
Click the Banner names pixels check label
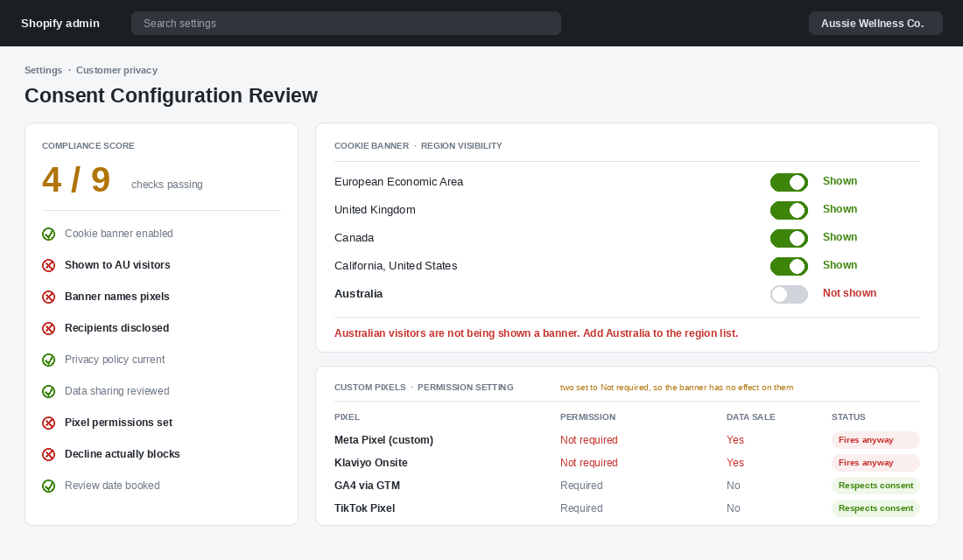(x=116, y=297)
